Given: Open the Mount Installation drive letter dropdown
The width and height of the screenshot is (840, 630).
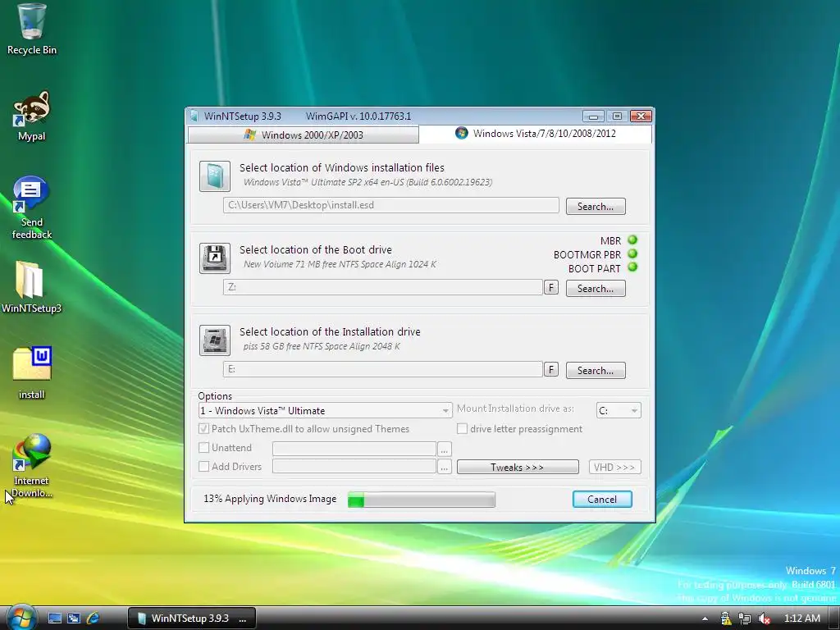Looking at the screenshot, I should click(619, 410).
